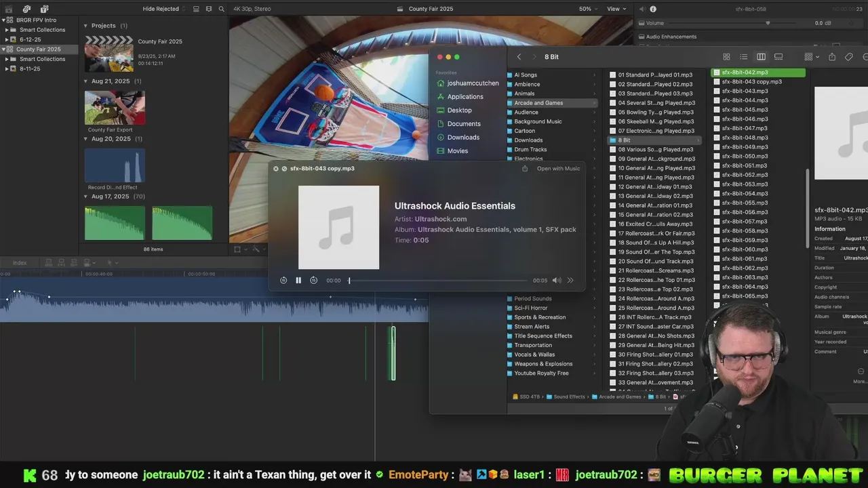Screen dimensions: 868x488
Task: Open the Finder Share icon
Action: point(832,57)
